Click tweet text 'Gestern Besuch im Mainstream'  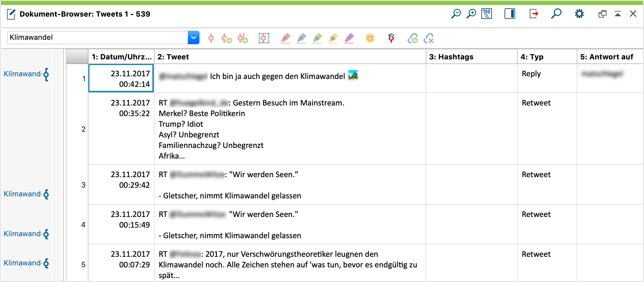pos(288,103)
